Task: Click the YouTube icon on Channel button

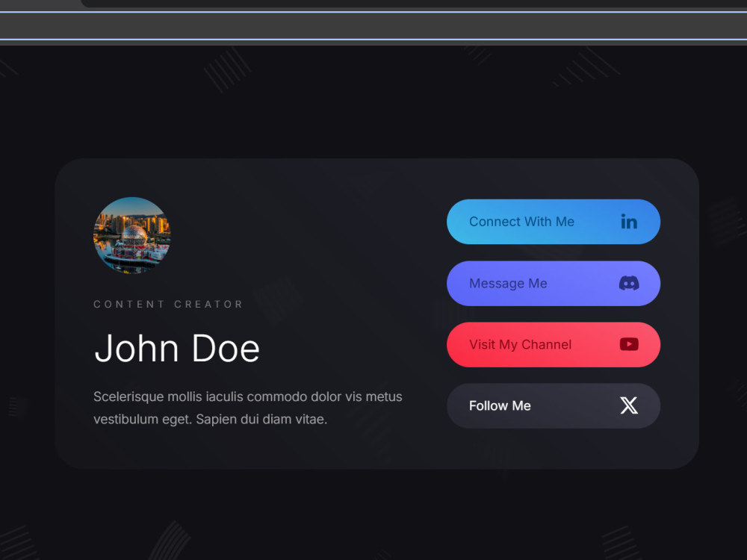Action: (x=629, y=344)
